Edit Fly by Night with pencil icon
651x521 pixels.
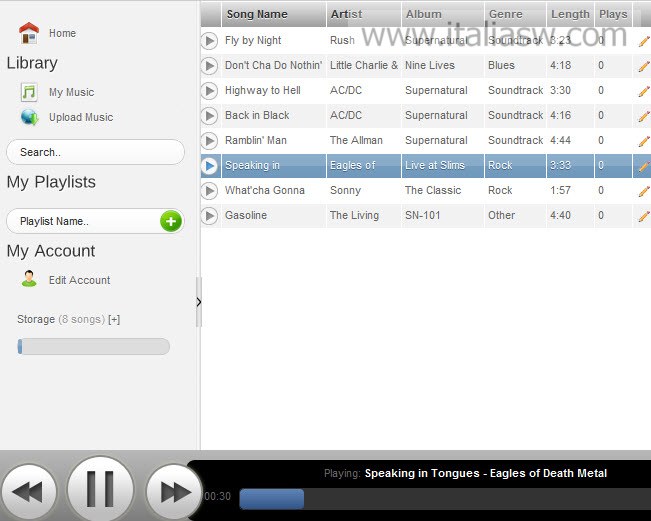(644, 41)
